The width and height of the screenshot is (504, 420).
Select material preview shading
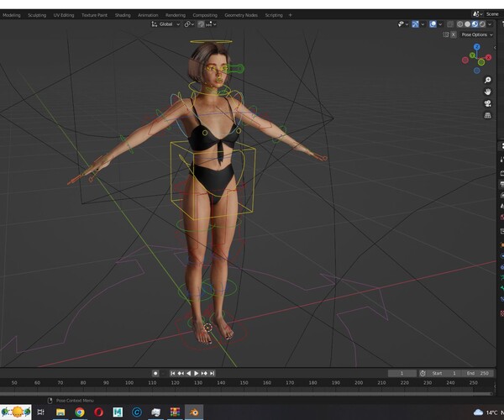tap(475, 24)
